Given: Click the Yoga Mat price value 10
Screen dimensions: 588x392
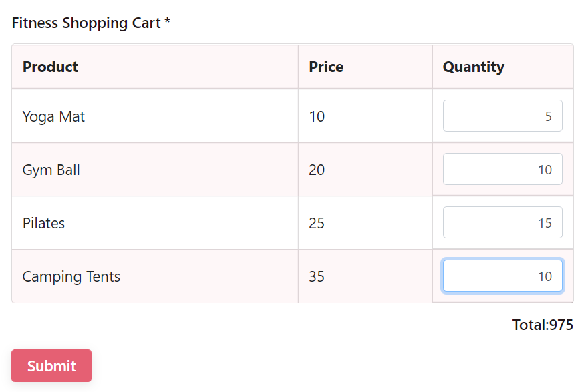Looking at the screenshot, I should [317, 116].
